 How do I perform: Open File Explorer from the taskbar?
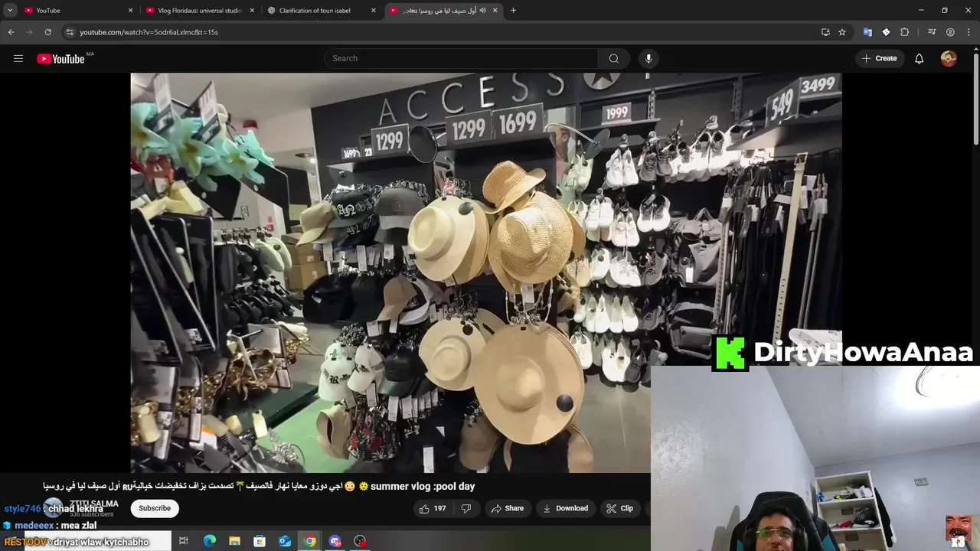tap(234, 541)
